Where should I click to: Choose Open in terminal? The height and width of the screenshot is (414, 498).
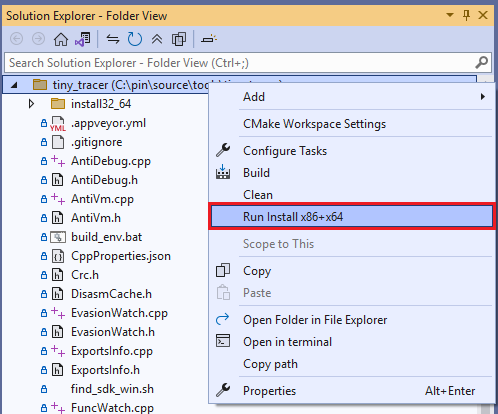click(x=352, y=342)
